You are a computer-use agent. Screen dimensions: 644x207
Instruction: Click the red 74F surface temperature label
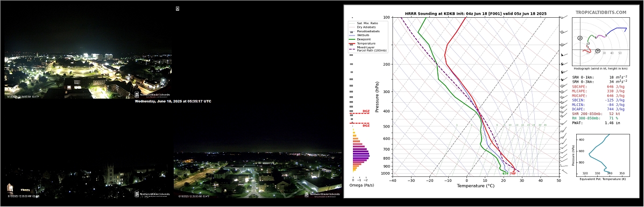513,173
